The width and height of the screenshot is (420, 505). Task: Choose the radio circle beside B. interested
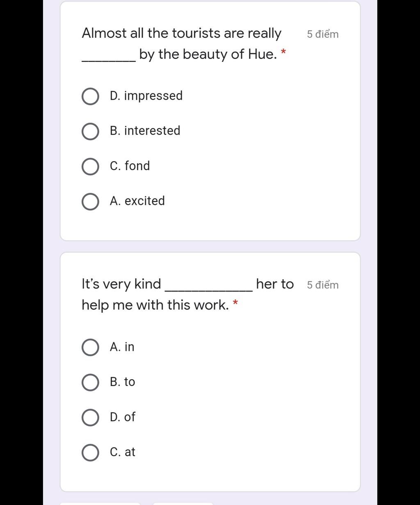point(90,131)
